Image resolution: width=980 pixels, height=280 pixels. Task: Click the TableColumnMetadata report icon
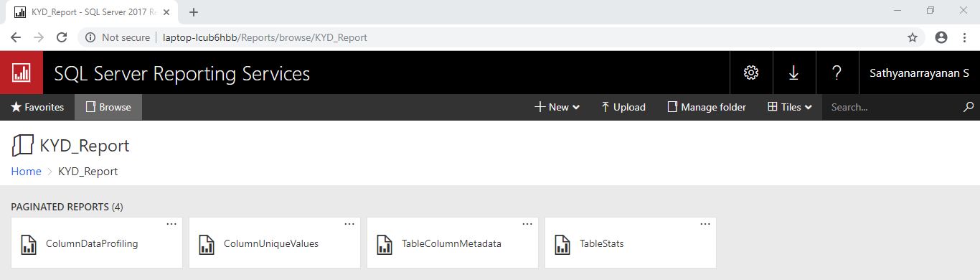point(384,244)
